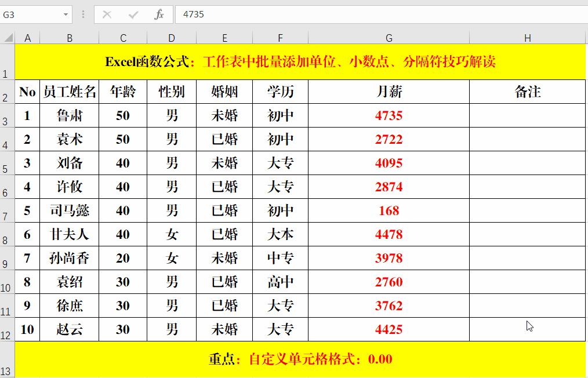588x378 pixels.
Task: Select the cell containing 袁绍
Action: click(70, 282)
